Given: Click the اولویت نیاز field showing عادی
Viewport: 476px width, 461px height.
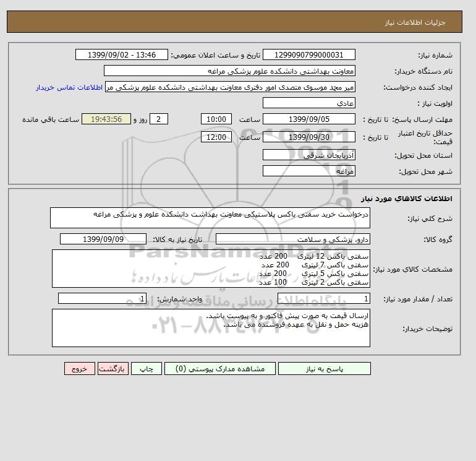Looking at the screenshot, I should [x=308, y=103].
